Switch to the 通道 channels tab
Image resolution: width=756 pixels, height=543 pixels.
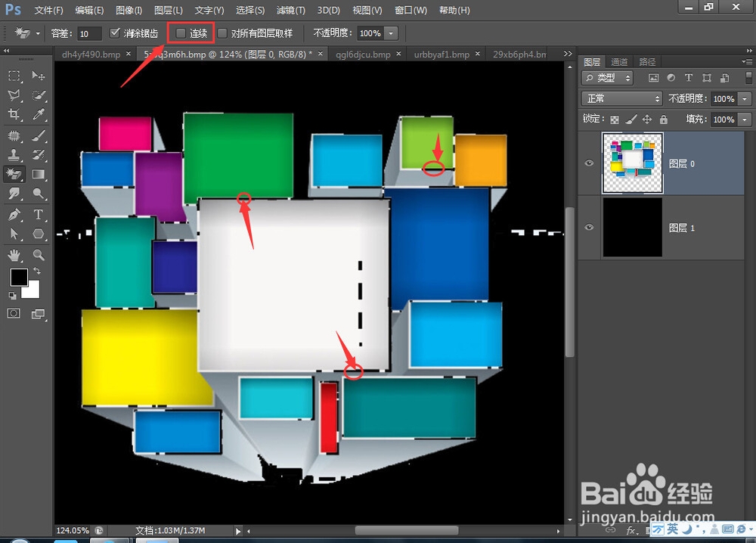click(x=619, y=62)
